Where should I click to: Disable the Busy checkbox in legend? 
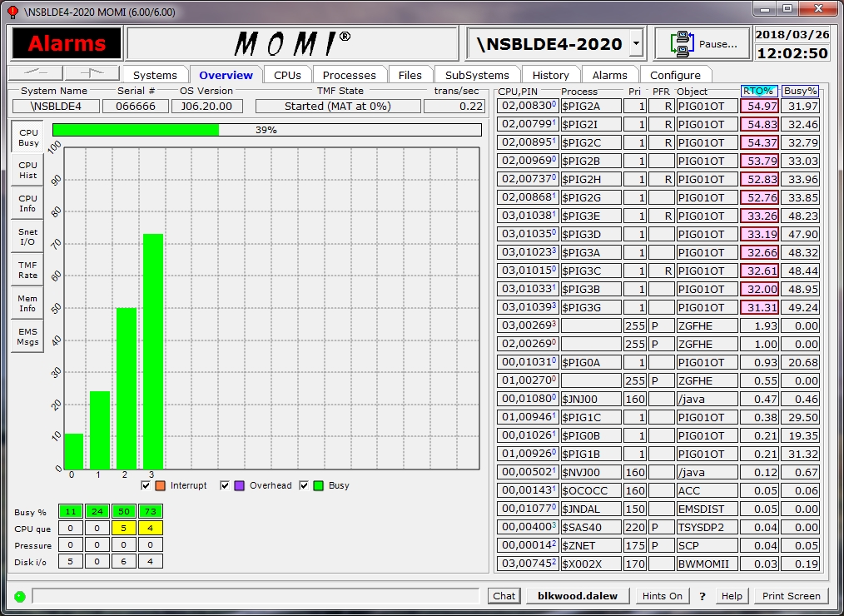coord(305,485)
